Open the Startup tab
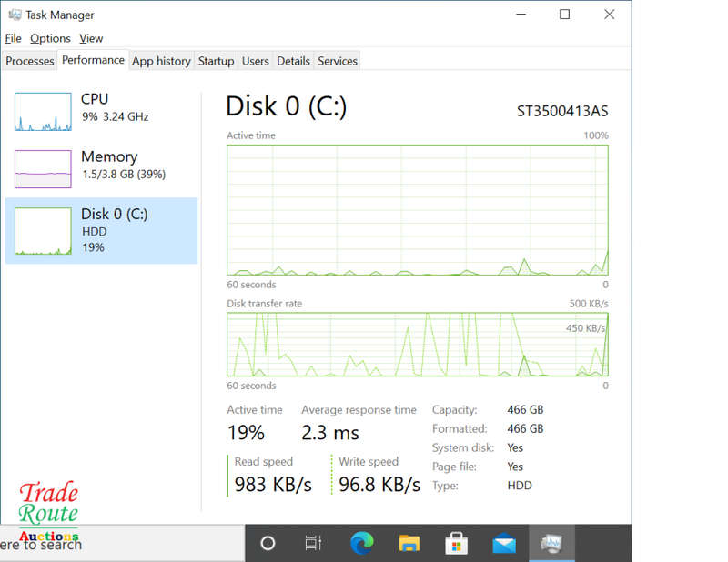Viewport: 728px width, 562px height. [216, 61]
